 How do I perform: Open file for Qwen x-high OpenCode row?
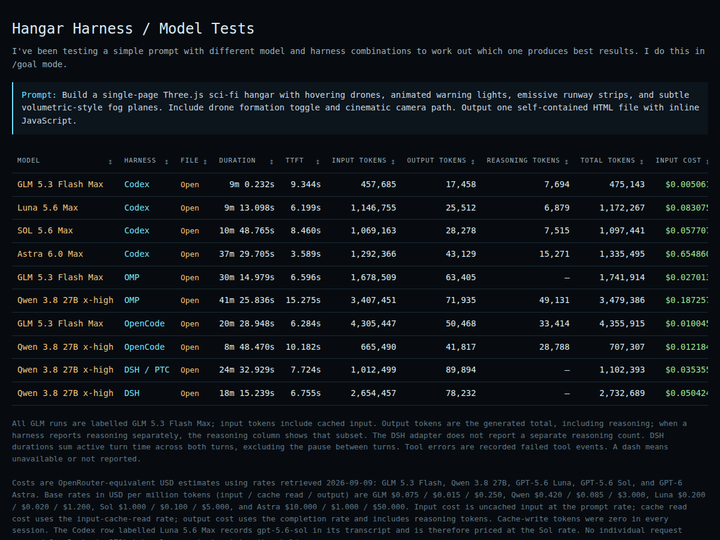coord(190,347)
